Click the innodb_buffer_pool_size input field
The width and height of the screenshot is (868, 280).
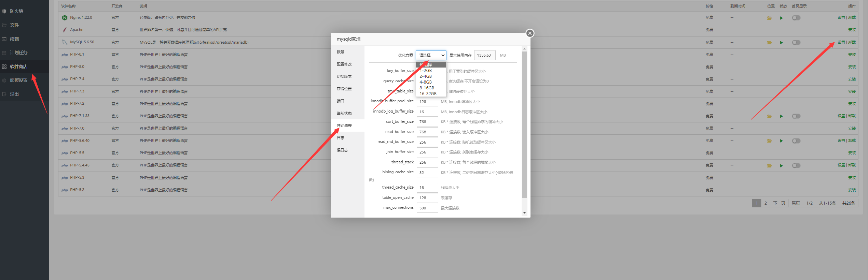(x=427, y=102)
